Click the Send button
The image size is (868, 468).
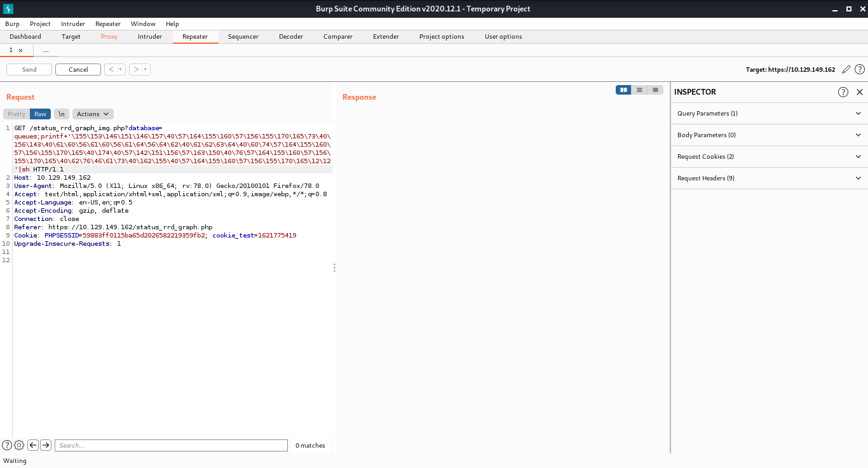coord(29,69)
